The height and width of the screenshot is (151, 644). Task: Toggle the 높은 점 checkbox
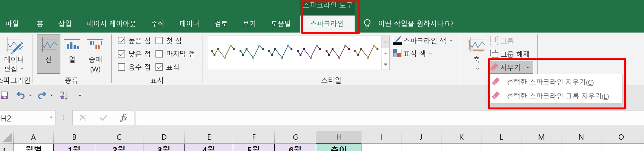tap(121, 40)
